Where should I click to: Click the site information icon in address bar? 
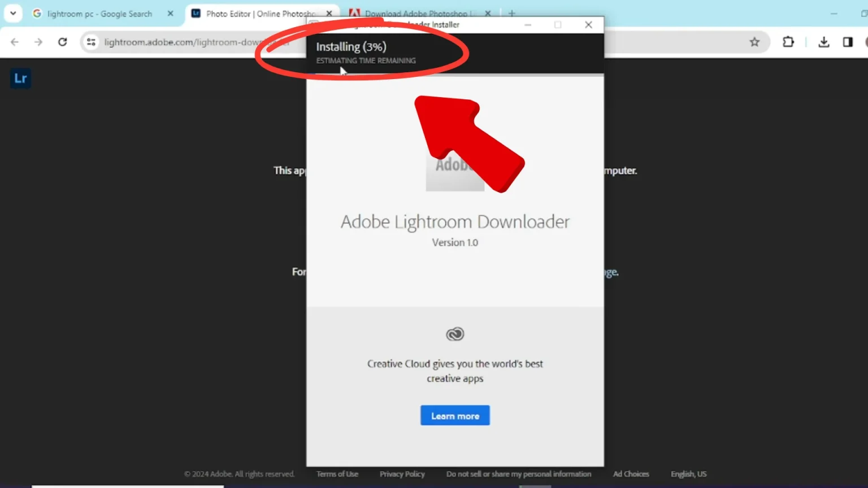pos(91,42)
